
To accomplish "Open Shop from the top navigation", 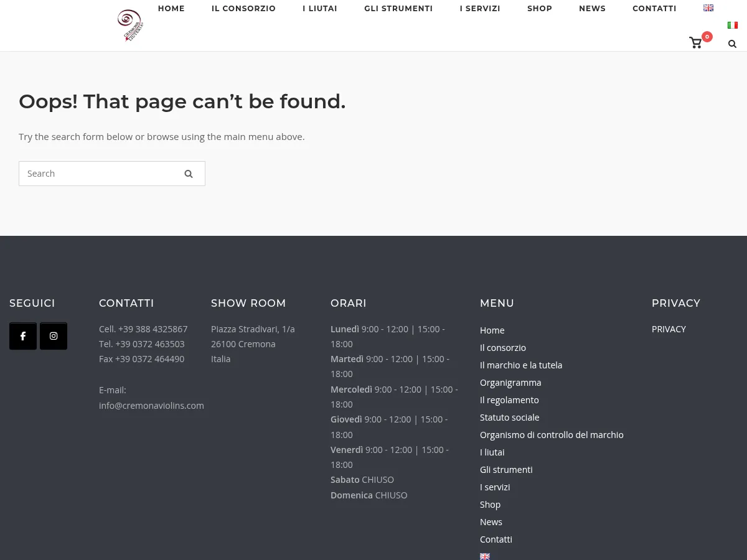I will (x=540, y=9).
